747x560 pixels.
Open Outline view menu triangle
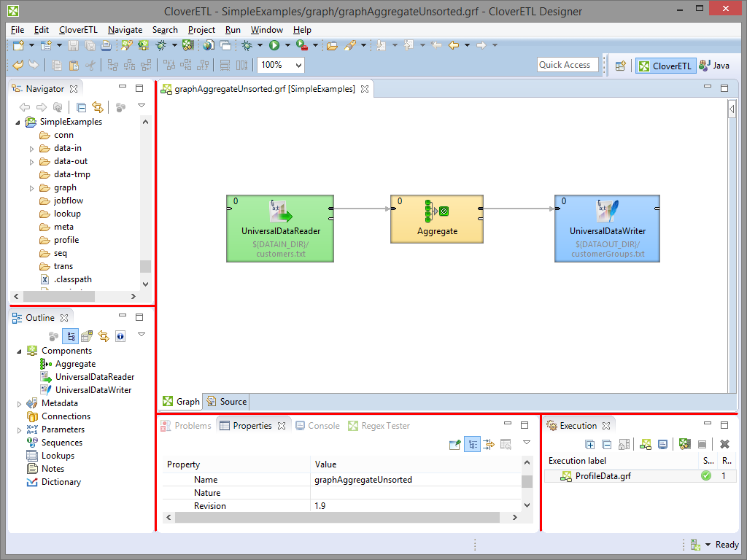[x=142, y=334]
